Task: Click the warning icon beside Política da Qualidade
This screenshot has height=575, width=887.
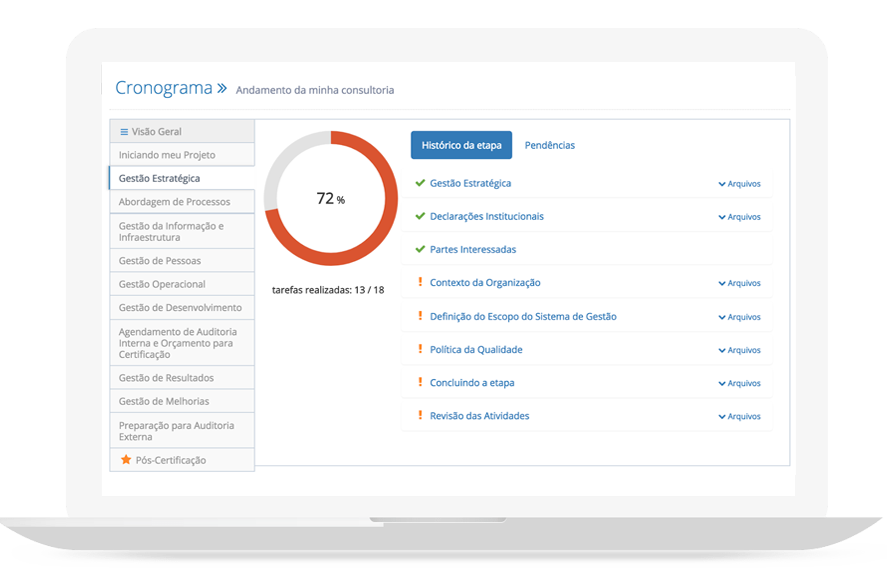Action: pyautogui.click(x=420, y=349)
